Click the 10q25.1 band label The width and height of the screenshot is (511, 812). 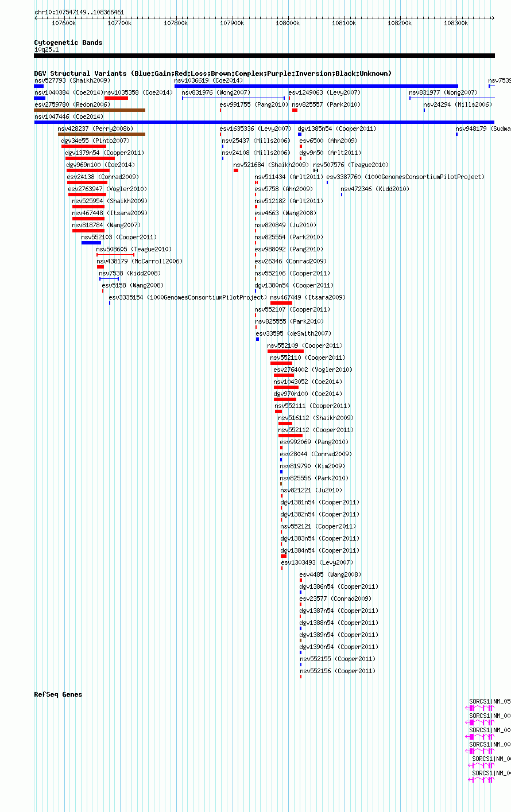47,49
